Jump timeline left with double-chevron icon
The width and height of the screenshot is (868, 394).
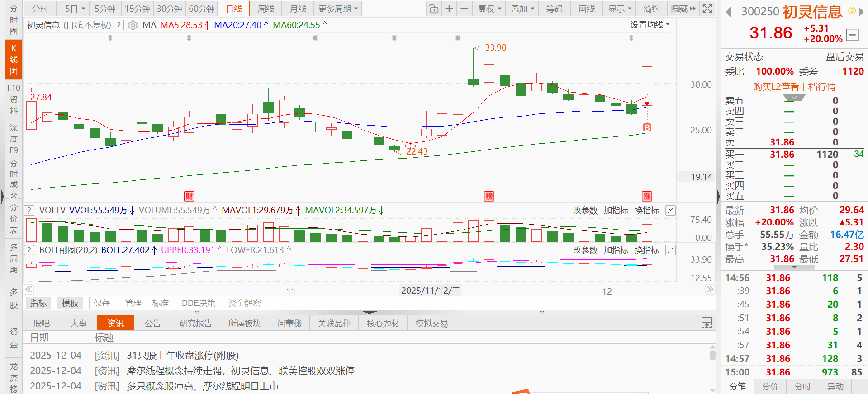point(29,290)
